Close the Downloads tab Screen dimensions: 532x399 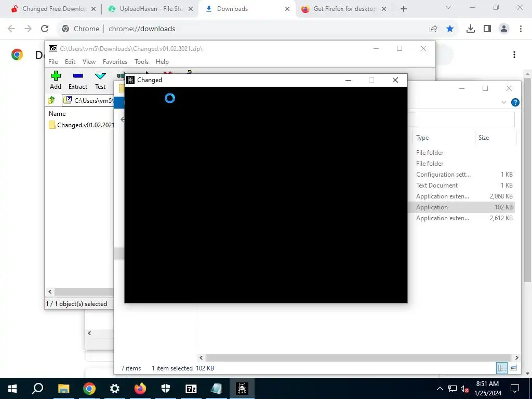pyautogui.click(x=287, y=9)
